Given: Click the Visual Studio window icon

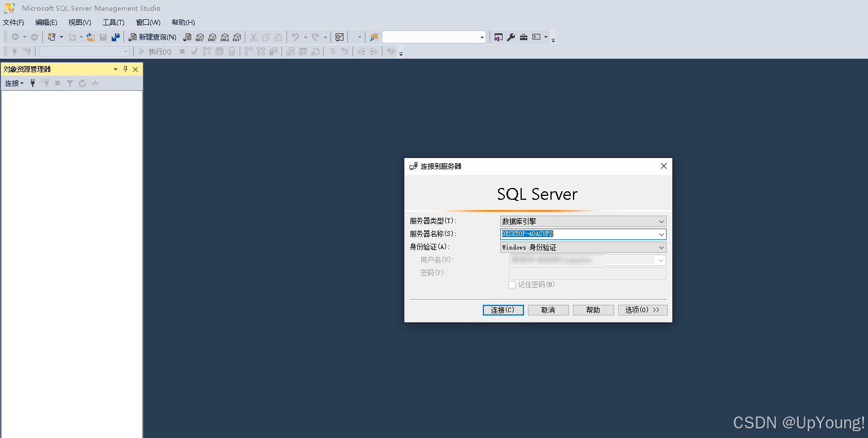Looking at the screenshot, I should click(x=499, y=37).
